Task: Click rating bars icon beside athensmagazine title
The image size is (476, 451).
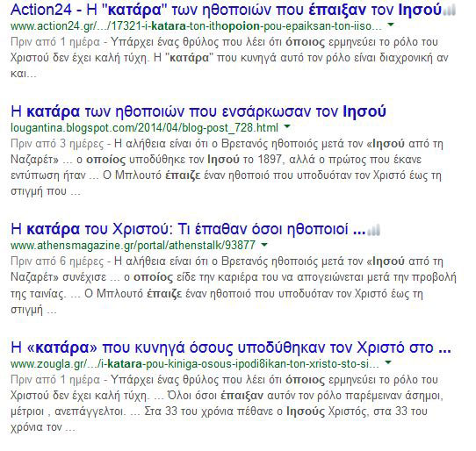Action: (374, 230)
